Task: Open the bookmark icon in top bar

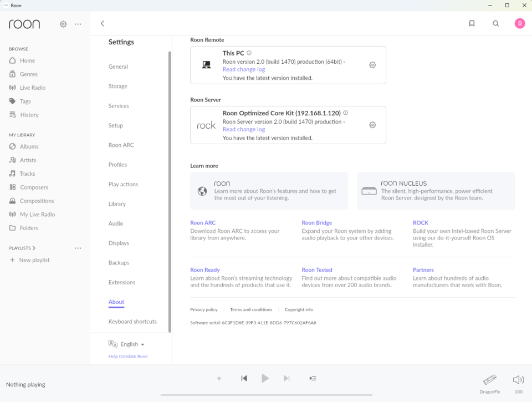Action: [x=472, y=23]
